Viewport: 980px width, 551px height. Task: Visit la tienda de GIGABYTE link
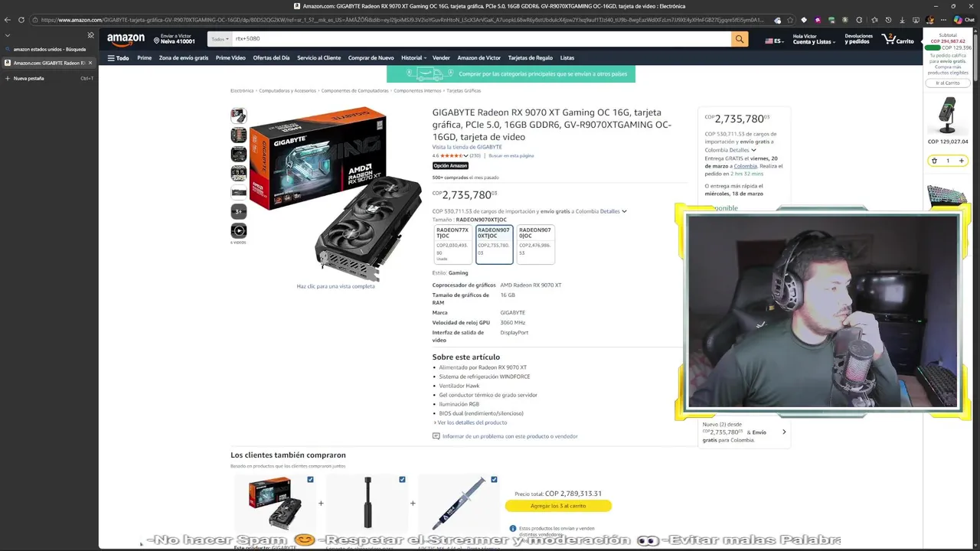[467, 147]
